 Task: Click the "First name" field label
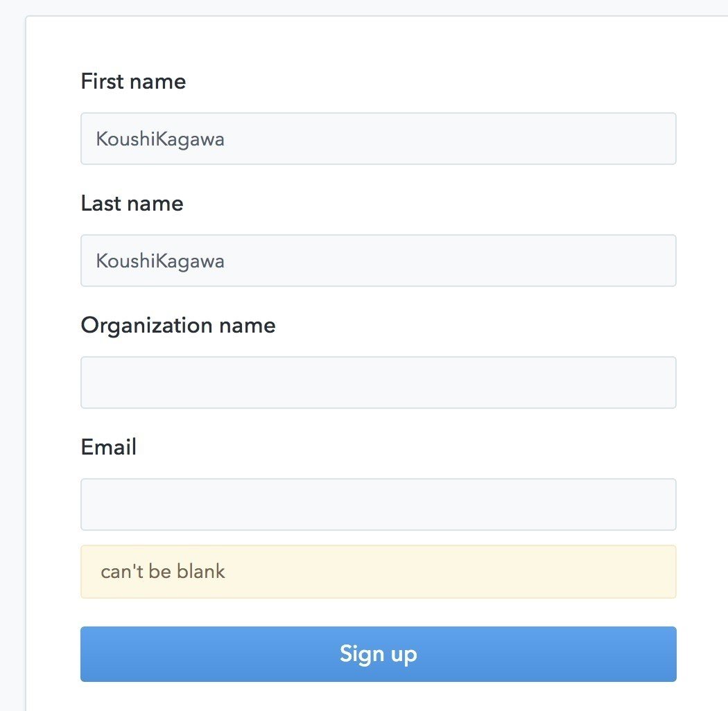coord(133,82)
